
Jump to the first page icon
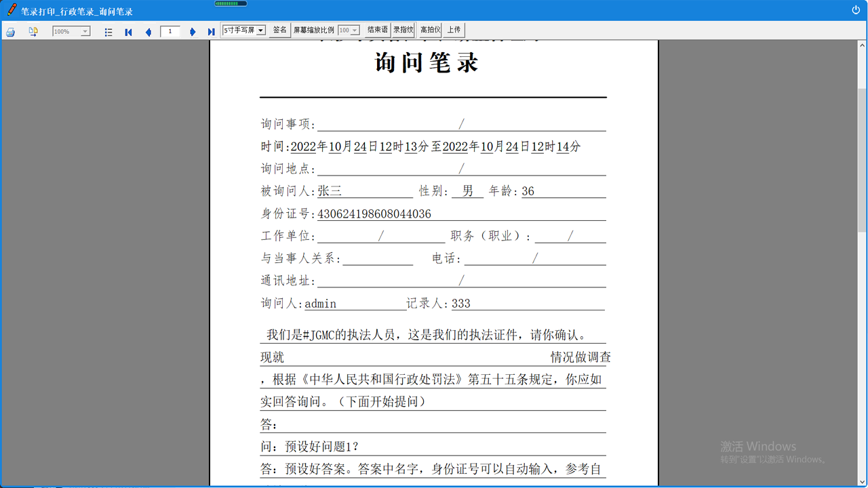coord(129,30)
